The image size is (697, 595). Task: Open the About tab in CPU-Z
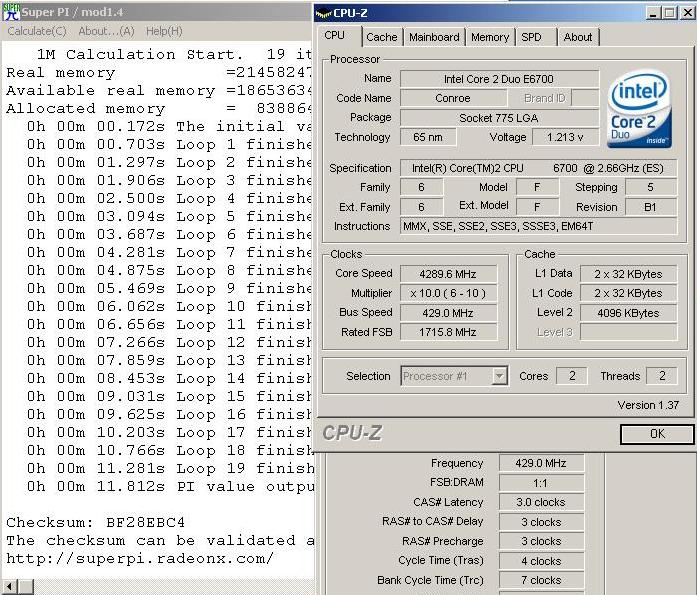pos(578,37)
